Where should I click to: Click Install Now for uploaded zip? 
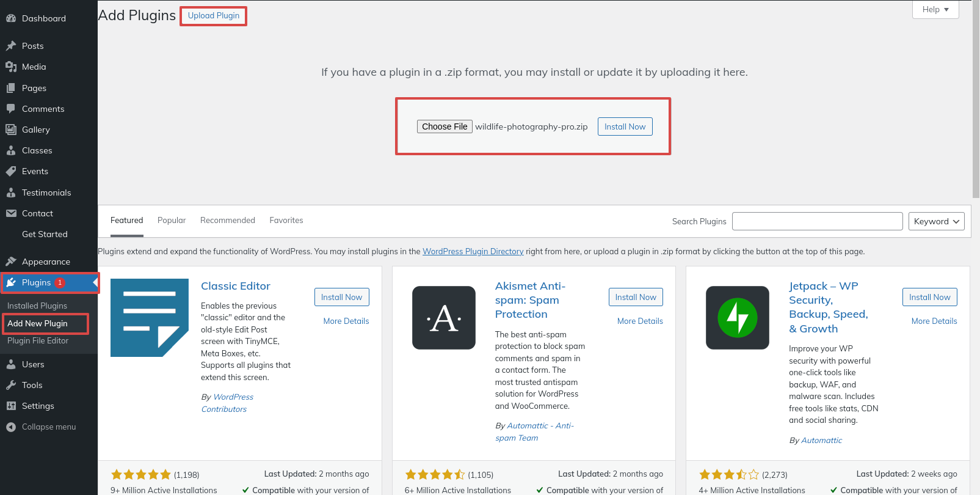pyautogui.click(x=625, y=127)
